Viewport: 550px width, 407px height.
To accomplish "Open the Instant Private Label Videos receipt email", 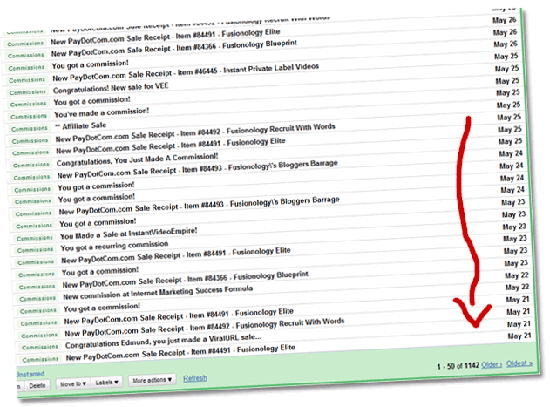I will tap(186, 72).
